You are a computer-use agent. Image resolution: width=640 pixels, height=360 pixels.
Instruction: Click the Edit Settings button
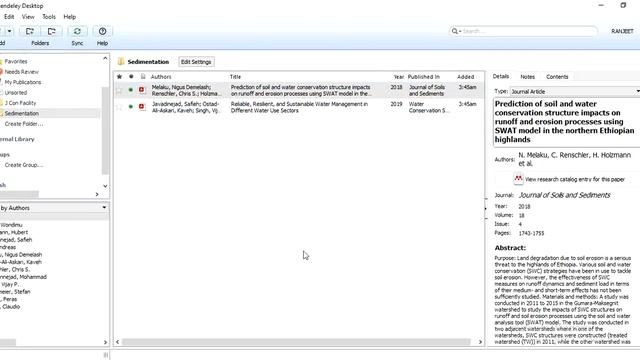pyautogui.click(x=196, y=62)
